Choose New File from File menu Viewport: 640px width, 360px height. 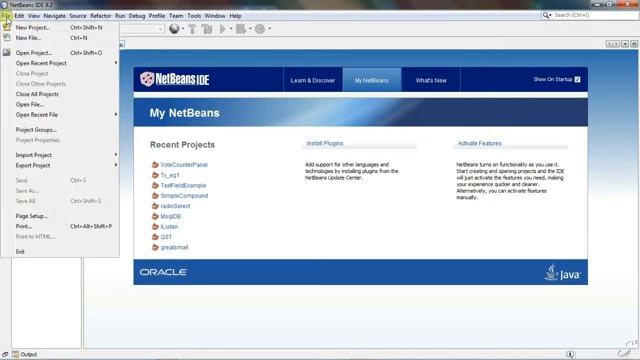pyautogui.click(x=60, y=38)
